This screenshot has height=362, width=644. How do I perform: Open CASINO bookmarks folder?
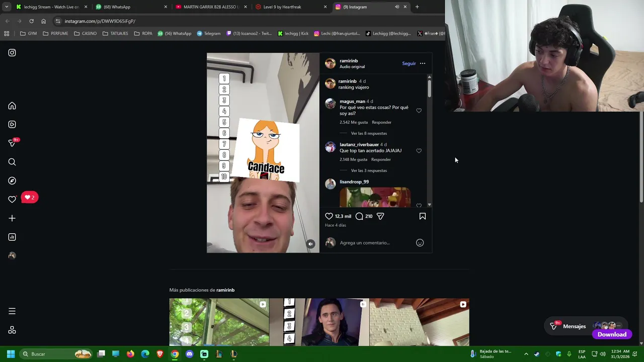(85, 34)
